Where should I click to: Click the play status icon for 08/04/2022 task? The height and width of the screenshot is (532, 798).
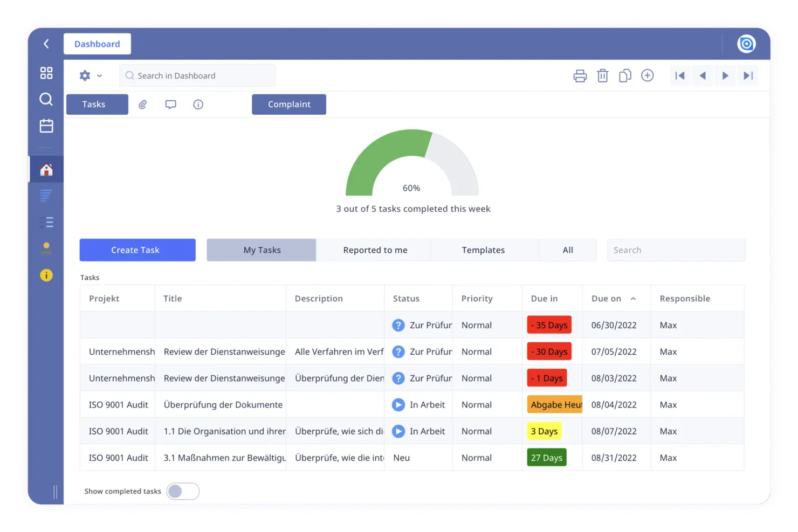398,405
